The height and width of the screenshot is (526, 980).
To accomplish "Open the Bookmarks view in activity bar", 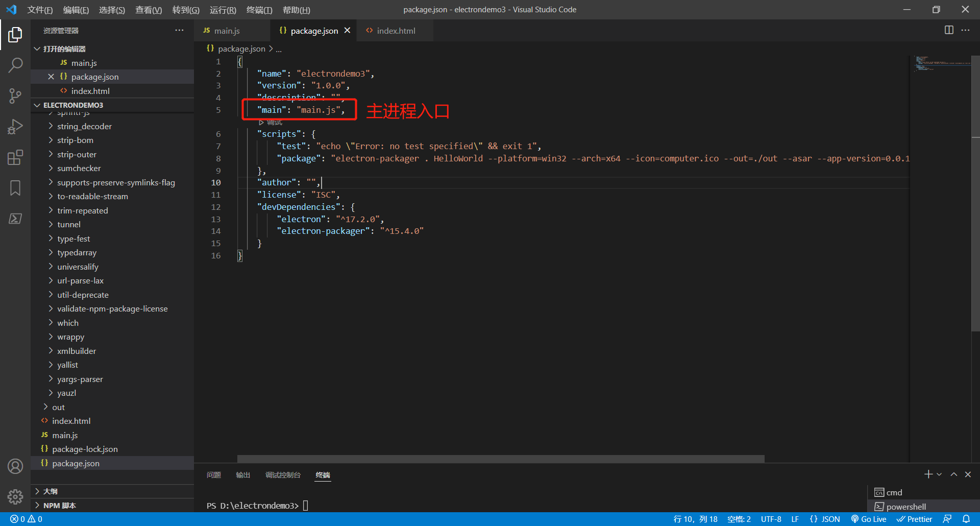I will pos(15,188).
